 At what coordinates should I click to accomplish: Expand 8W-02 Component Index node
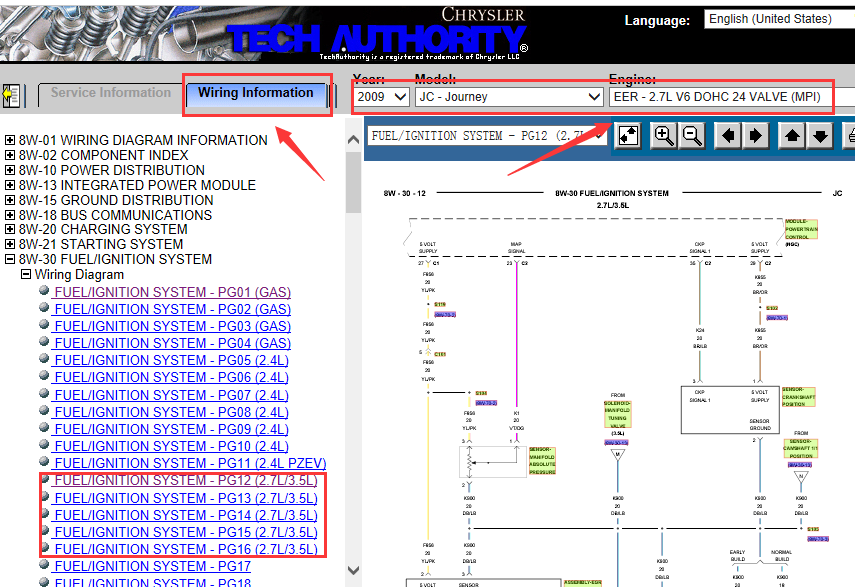(10, 155)
